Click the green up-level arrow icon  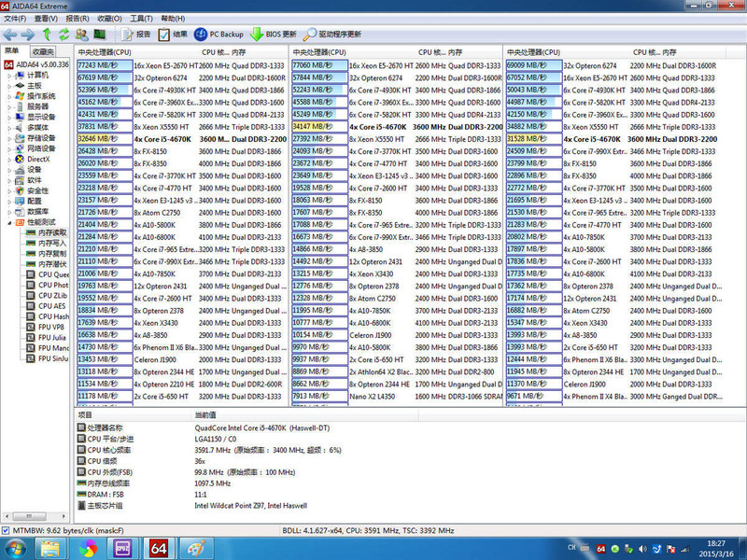pyautogui.click(x=46, y=35)
